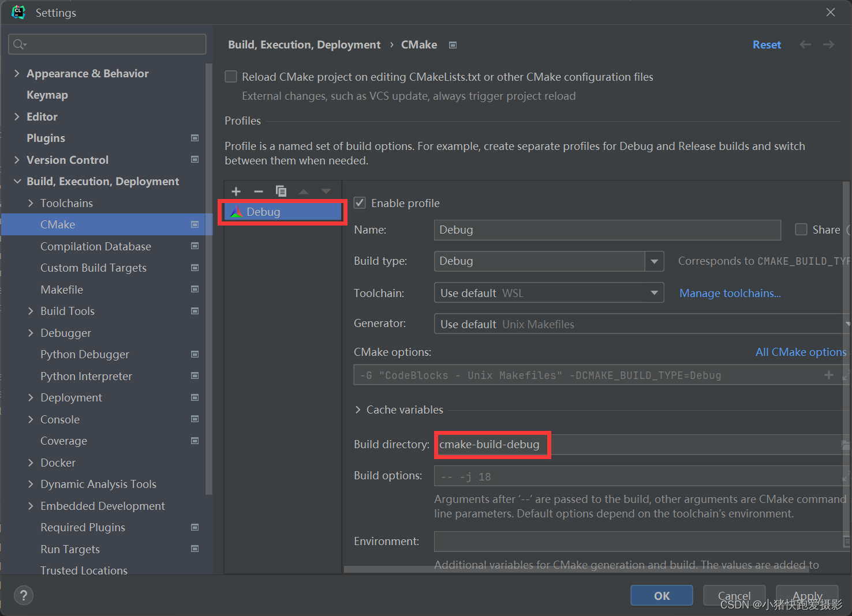The height and width of the screenshot is (616, 852).
Task: Expand the Editor settings group
Action: [x=17, y=117]
